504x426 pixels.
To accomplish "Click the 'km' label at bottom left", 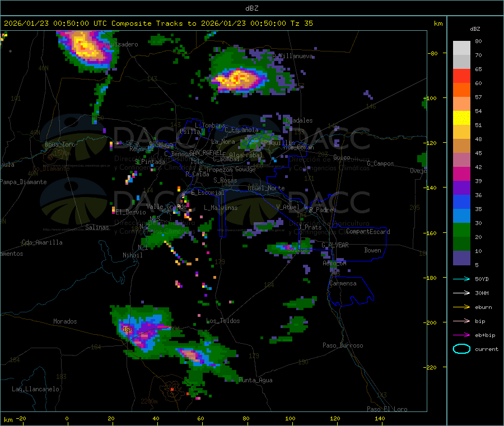I will tap(8, 420).
